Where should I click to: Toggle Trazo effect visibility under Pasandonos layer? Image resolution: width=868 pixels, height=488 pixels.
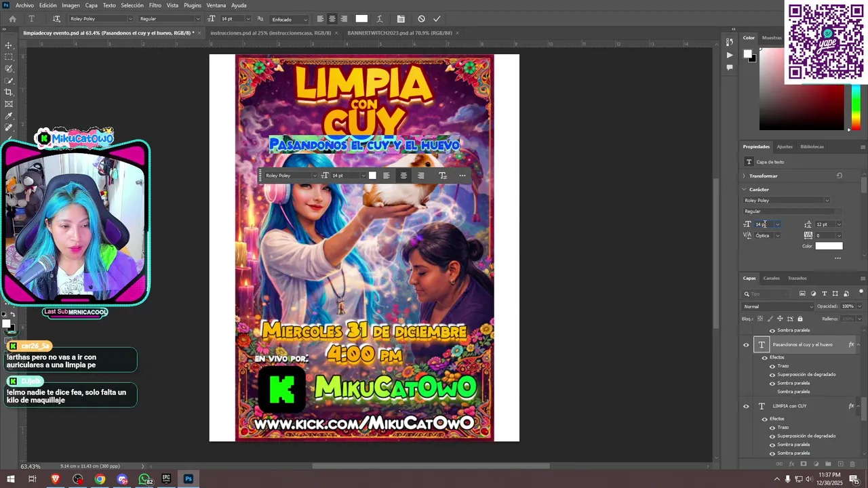tap(772, 366)
